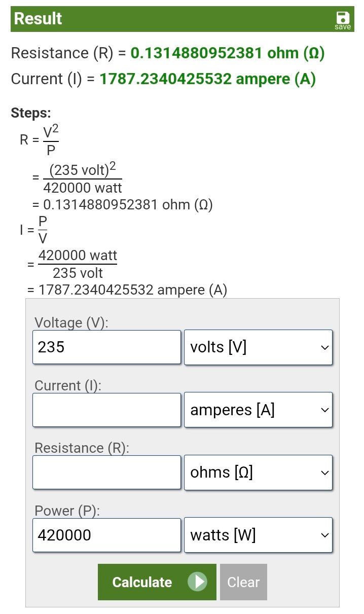The height and width of the screenshot is (614, 364).
Task: Click the empty Current input field
Action: coord(106,410)
